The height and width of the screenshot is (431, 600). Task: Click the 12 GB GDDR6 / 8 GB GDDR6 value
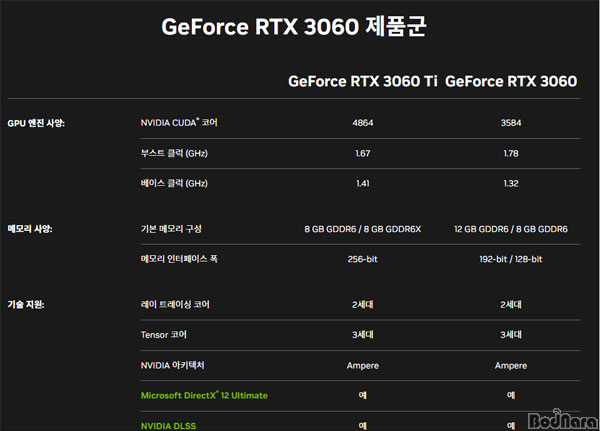tap(511, 229)
